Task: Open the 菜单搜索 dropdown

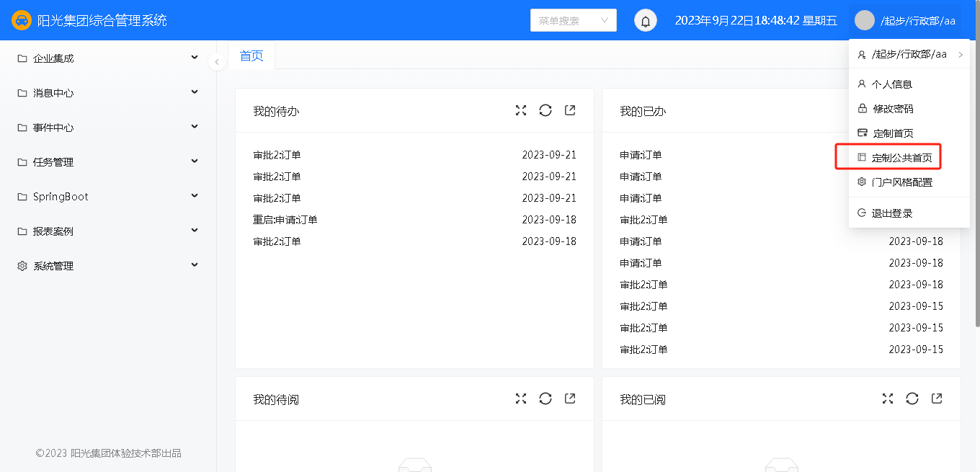Action: pos(573,21)
